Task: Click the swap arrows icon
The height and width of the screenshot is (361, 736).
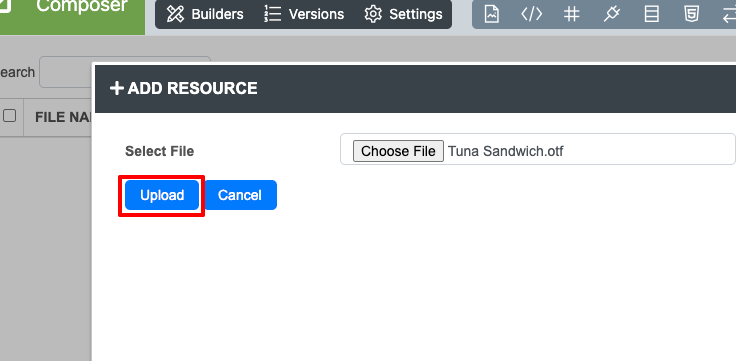Action: point(729,14)
